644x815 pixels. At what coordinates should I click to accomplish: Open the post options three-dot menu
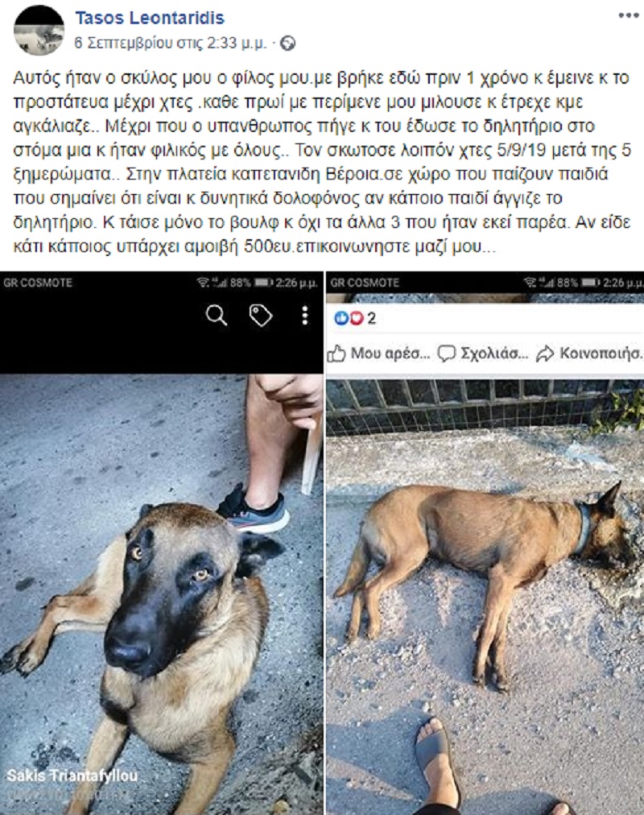tap(629, 15)
